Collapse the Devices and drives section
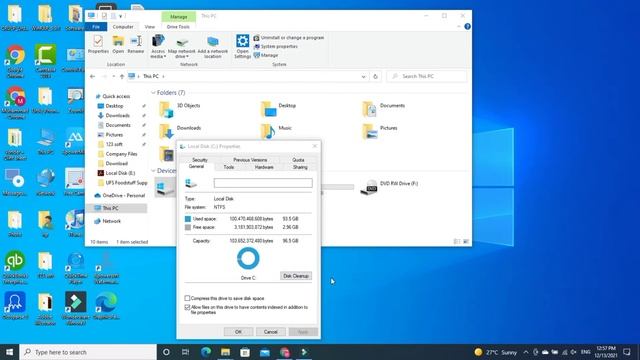The image size is (640, 360). pos(153,171)
